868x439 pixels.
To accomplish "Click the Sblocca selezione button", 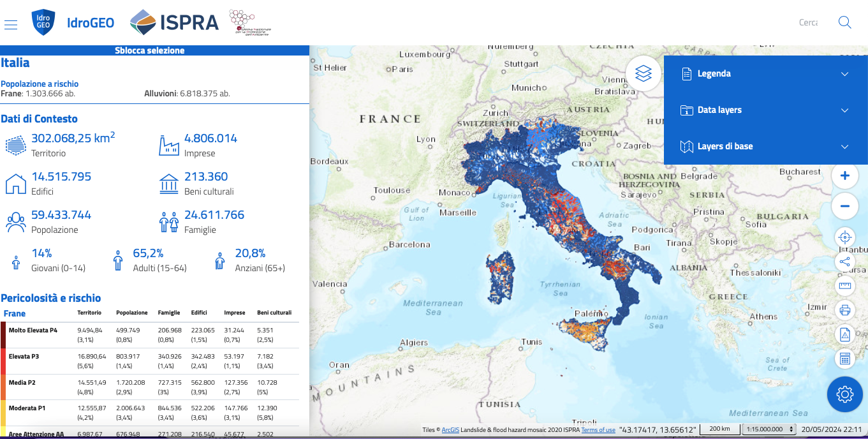I will coord(150,50).
